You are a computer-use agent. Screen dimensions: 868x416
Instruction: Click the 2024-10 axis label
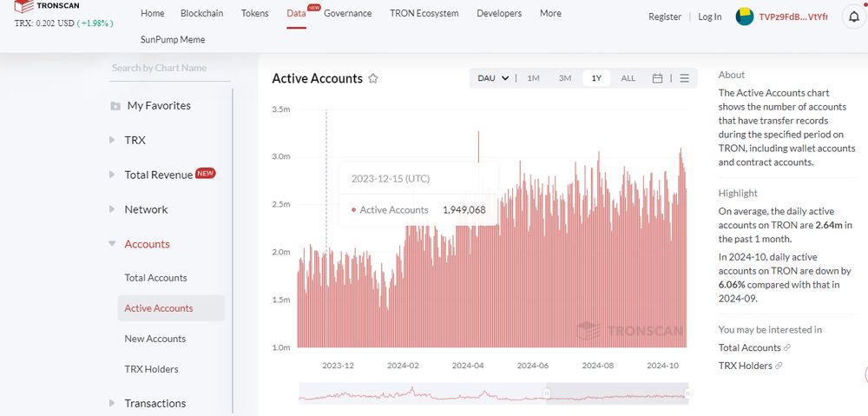coord(662,366)
